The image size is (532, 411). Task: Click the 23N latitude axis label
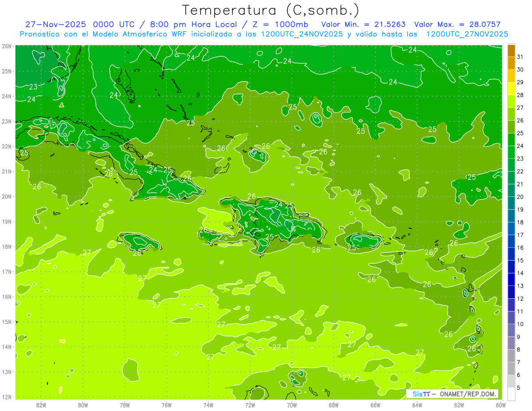pyautogui.click(x=7, y=121)
